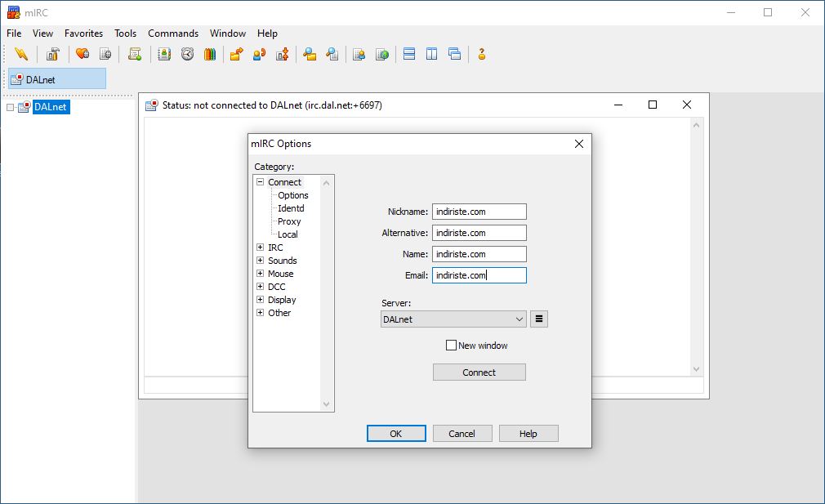Open the Scripts Editor scroll icon

pos(135,54)
